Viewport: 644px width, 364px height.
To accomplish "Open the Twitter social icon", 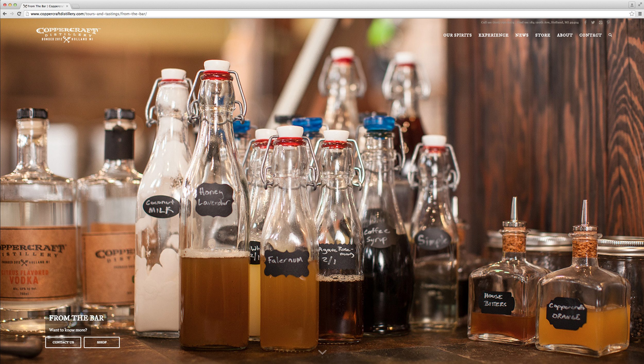I will point(593,22).
